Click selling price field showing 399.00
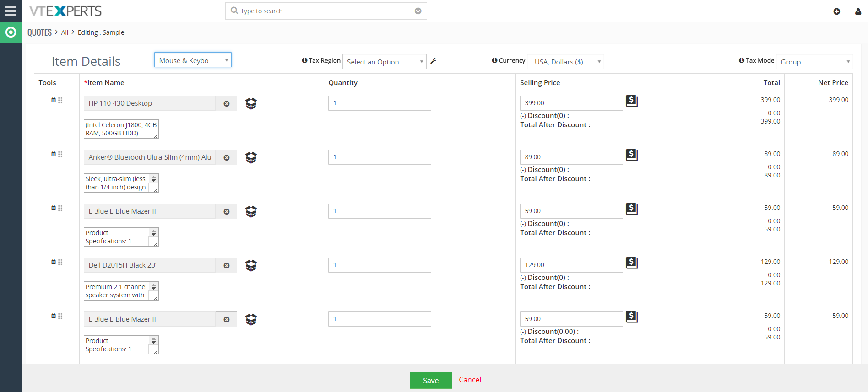The width and height of the screenshot is (868, 392). point(571,103)
